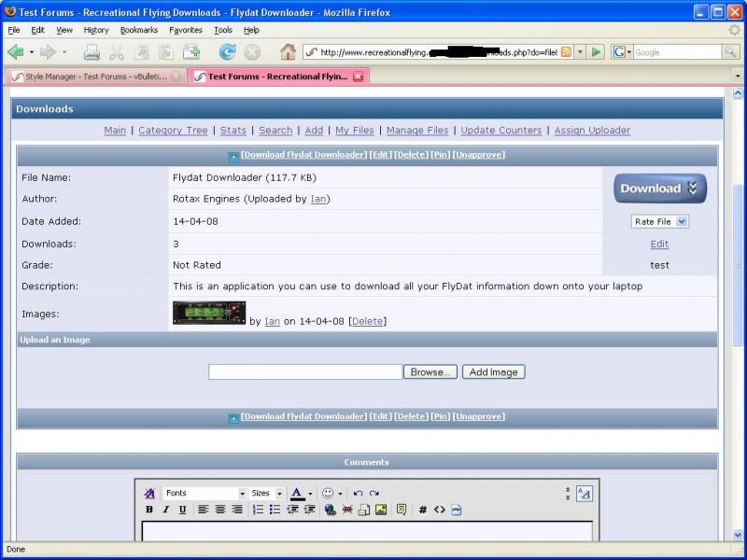This screenshot has width=747, height=560.
Task: Click the text color A swatch
Action: [x=297, y=494]
